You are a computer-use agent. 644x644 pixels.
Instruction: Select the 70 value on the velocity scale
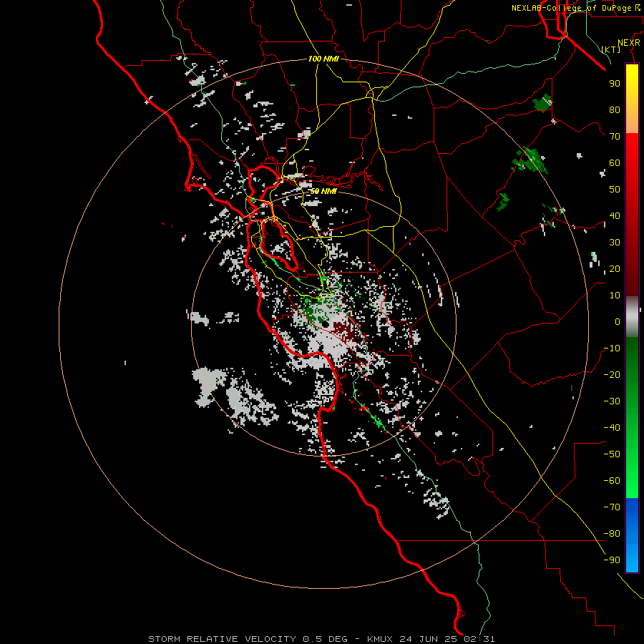615,137
